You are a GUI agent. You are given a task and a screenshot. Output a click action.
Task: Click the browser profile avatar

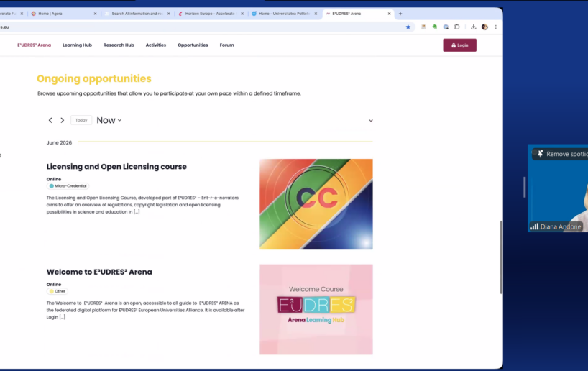pyautogui.click(x=484, y=27)
